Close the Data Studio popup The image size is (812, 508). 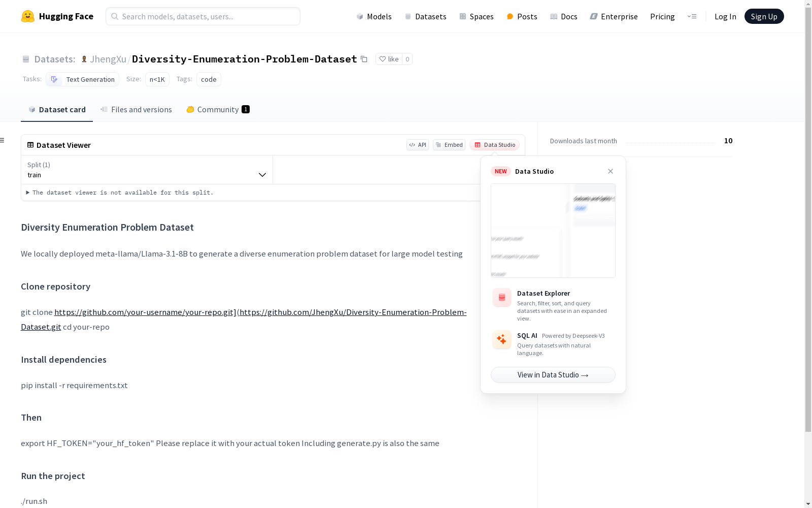pos(611,171)
